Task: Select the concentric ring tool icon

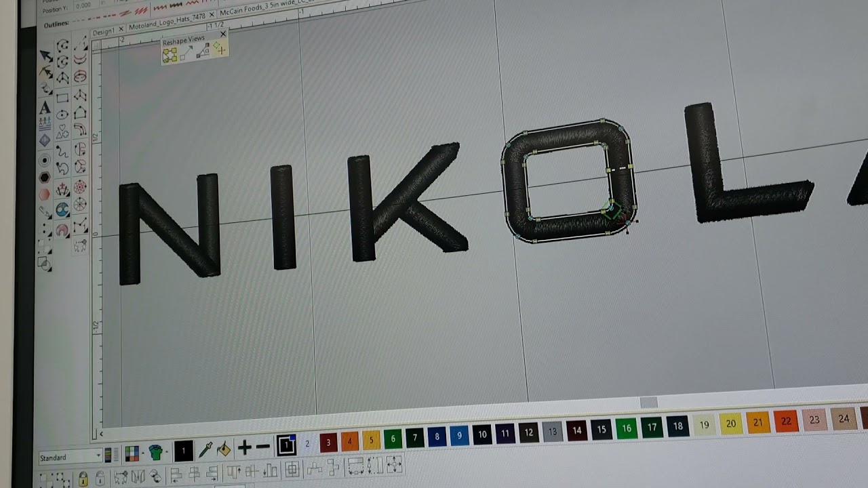Action: click(45, 160)
